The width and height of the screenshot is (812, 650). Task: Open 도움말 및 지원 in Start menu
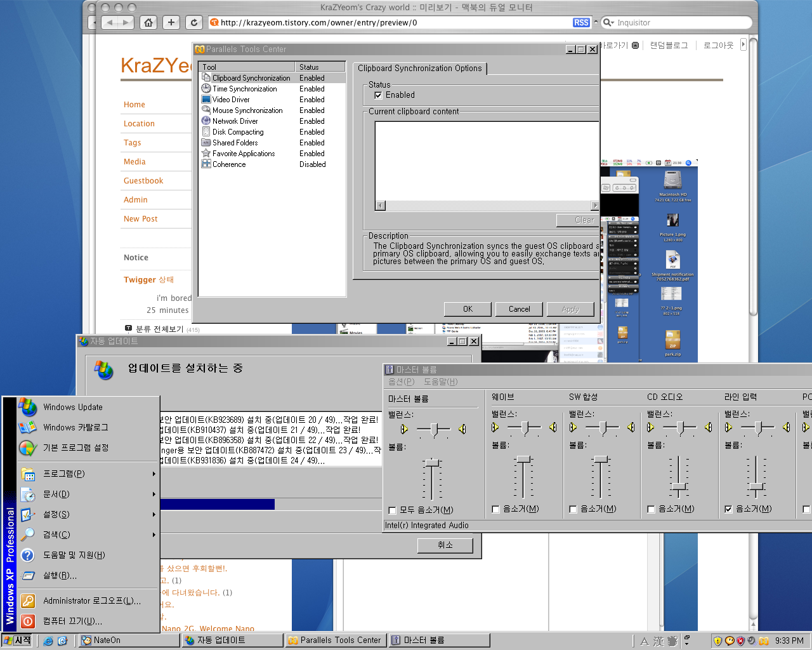(x=88, y=555)
